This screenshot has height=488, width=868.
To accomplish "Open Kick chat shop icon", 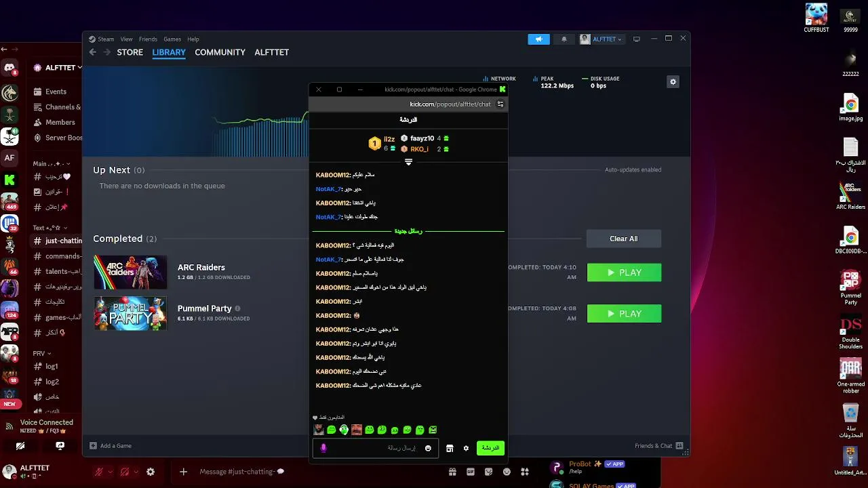I will 449,448.
